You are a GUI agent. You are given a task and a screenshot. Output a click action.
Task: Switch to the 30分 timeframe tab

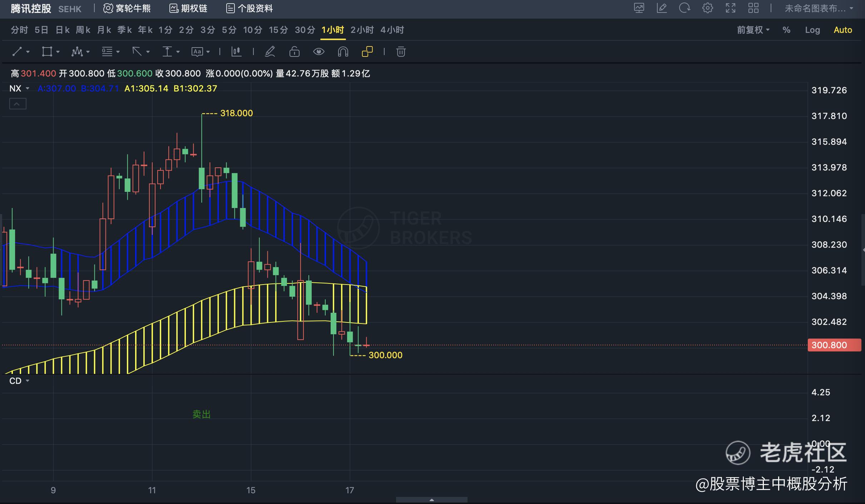pos(305,30)
